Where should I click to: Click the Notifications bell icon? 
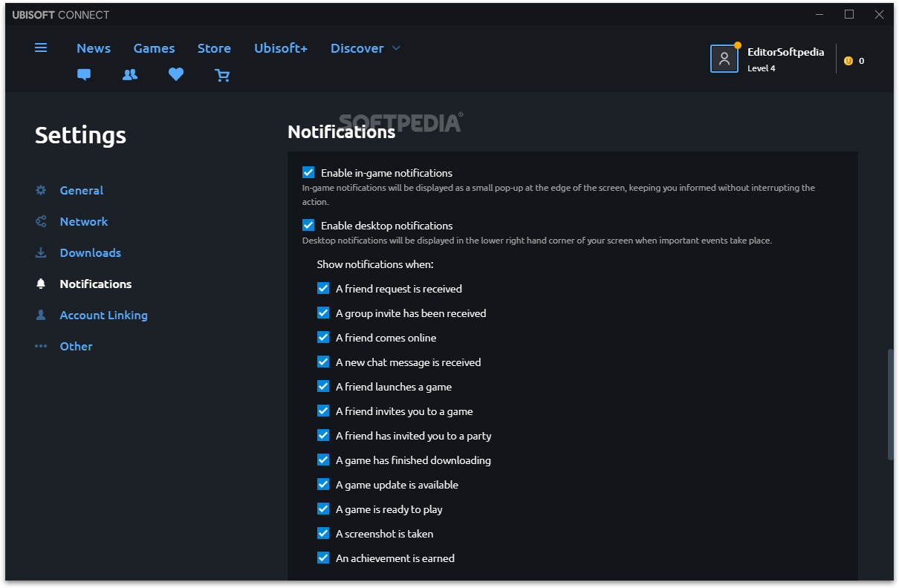tap(41, 284)
